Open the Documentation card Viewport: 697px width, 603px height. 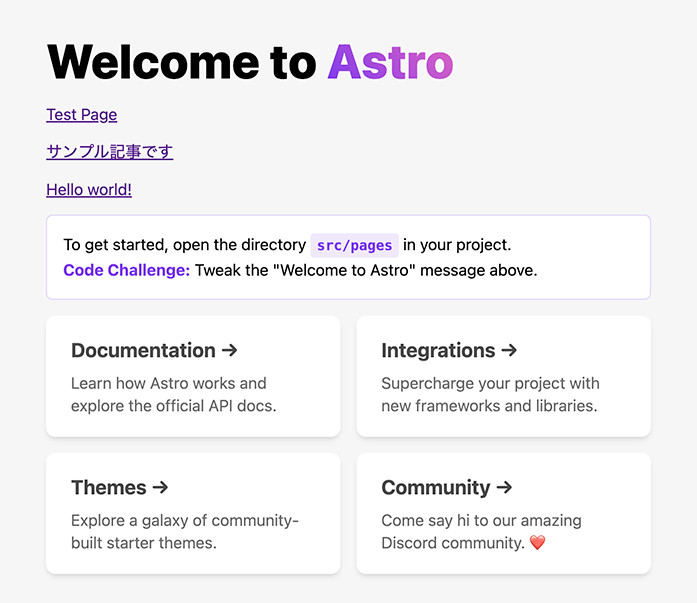pyautogui.click(x=193, y=376)
